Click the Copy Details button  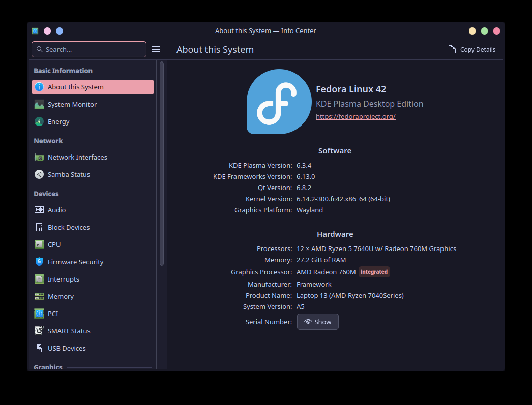coord(472,49)
